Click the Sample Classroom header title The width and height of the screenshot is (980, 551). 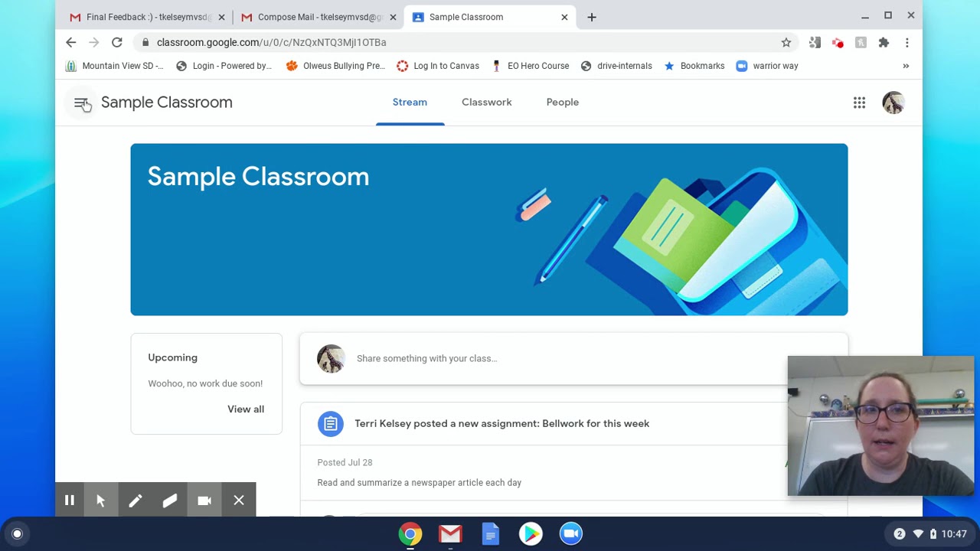(x=166, y=102)
